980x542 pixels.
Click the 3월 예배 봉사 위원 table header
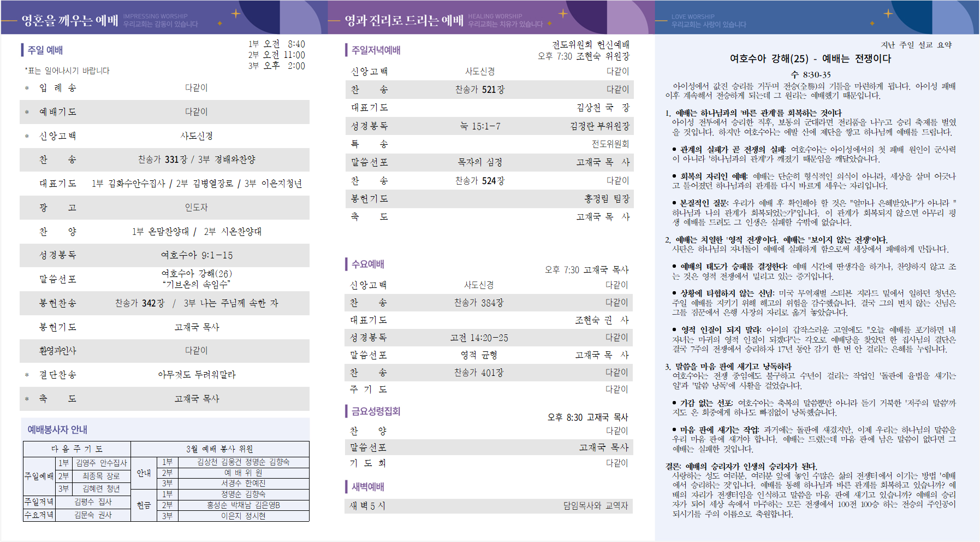pos(219,449)
